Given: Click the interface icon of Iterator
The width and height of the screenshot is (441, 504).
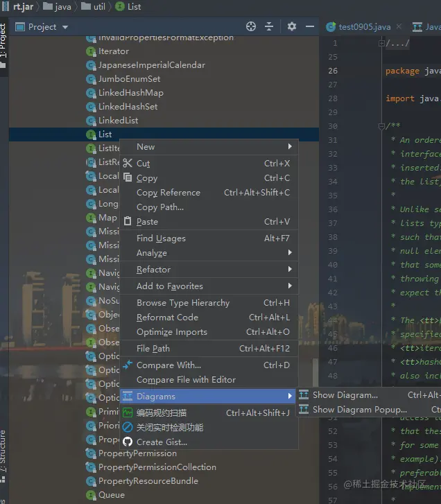Looking at the screenshot, I should (x=92, y=51).
